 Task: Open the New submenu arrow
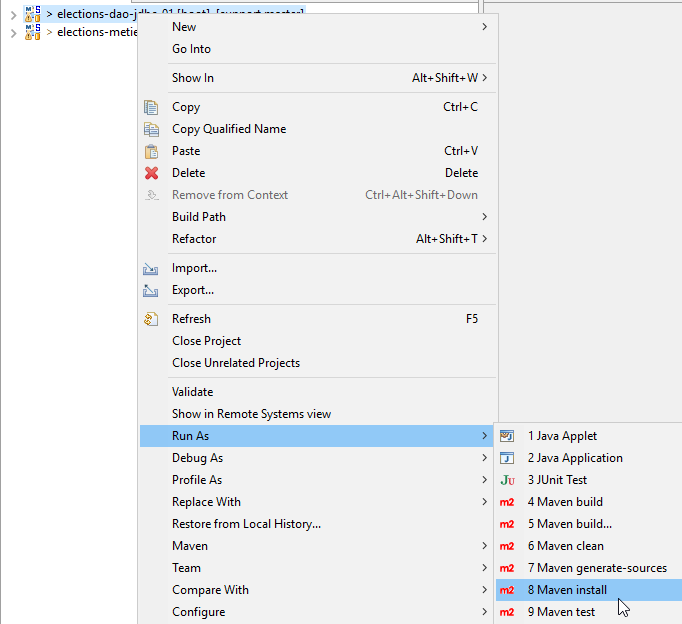(485, 27)
